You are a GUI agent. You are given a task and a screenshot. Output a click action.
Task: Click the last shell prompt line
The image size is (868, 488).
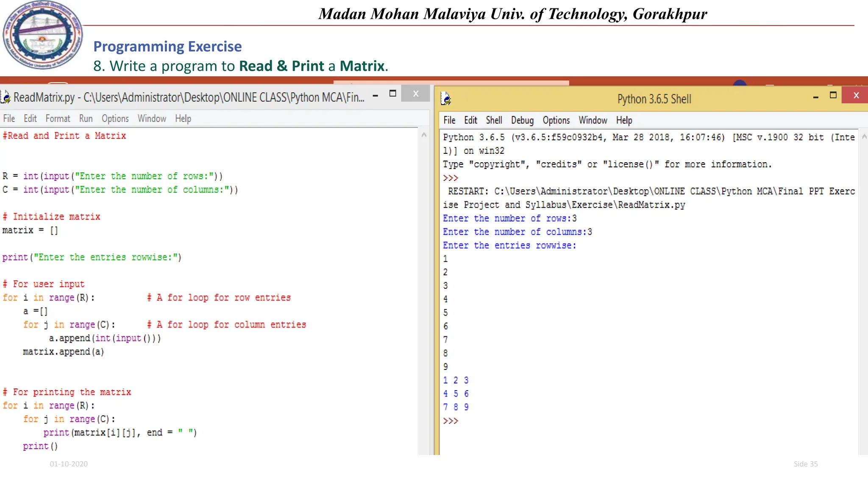coord(451,421)
